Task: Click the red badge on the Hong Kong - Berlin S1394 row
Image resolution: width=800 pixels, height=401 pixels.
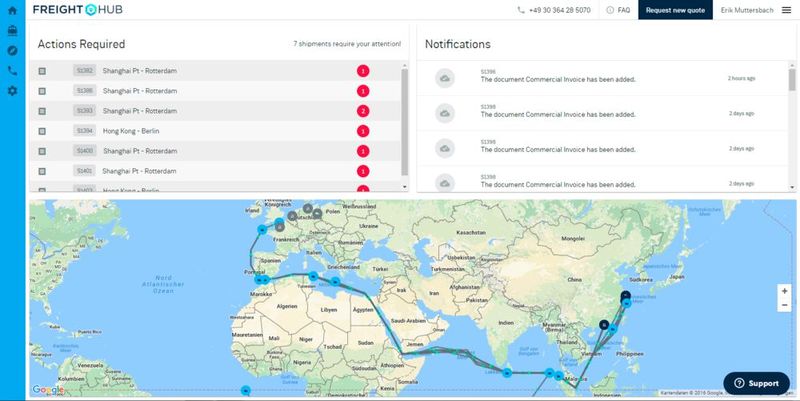Action: (x=363, y=132)
